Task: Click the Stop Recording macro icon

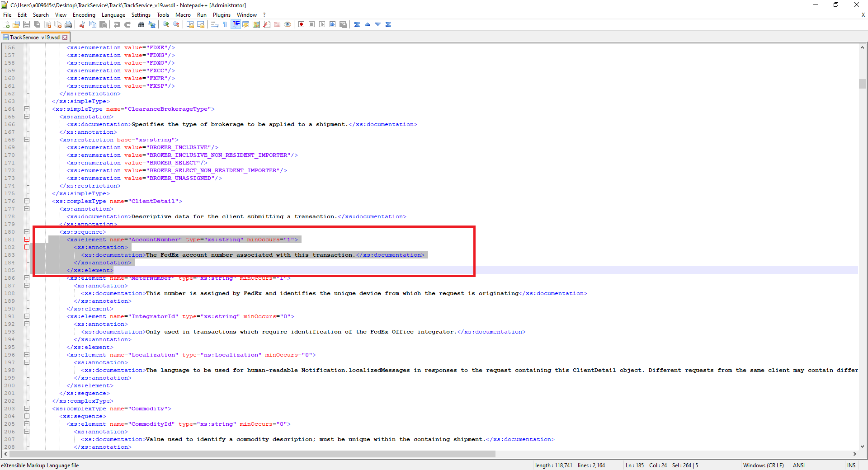Action: (312, 24)
